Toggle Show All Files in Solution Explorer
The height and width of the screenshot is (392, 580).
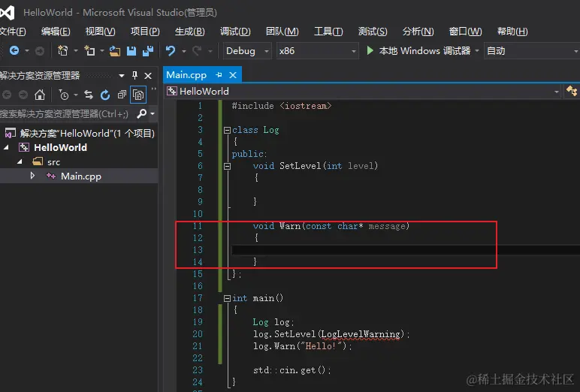coord(138,95)
